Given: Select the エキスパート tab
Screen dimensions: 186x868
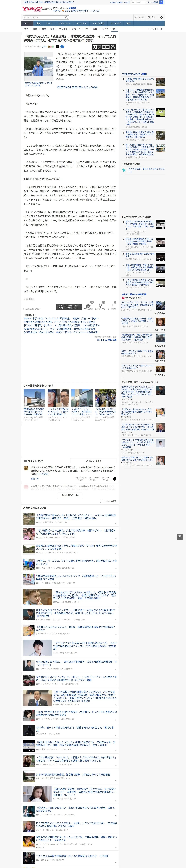Looking at the screenshot, I should pyautogui.click(x=64, y=23).
